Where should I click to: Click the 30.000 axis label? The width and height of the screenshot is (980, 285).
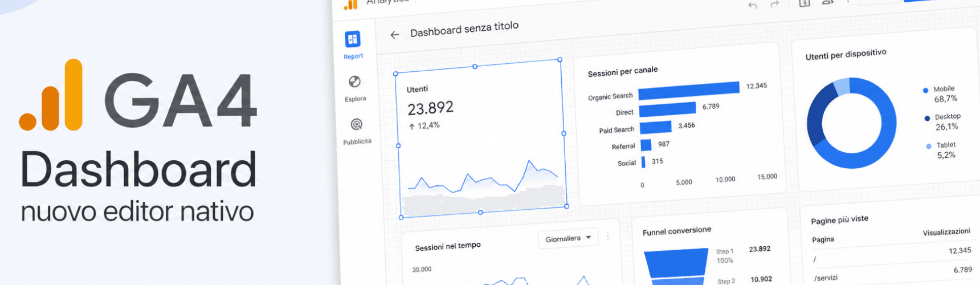(422, 269)
